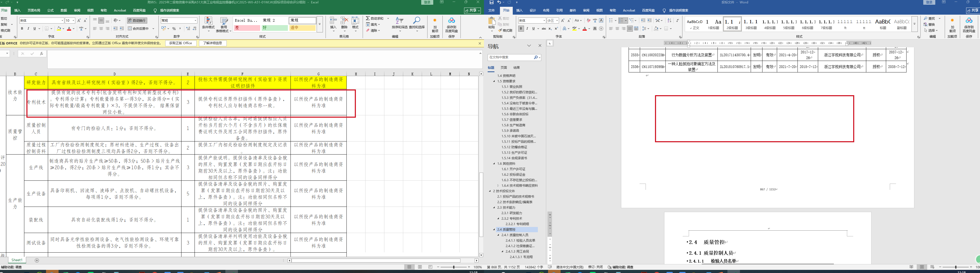Screen dimensions: 980x273
Task: Collapse the 1.5 资格要求 heading in navigation
Action: coord(494,81)
